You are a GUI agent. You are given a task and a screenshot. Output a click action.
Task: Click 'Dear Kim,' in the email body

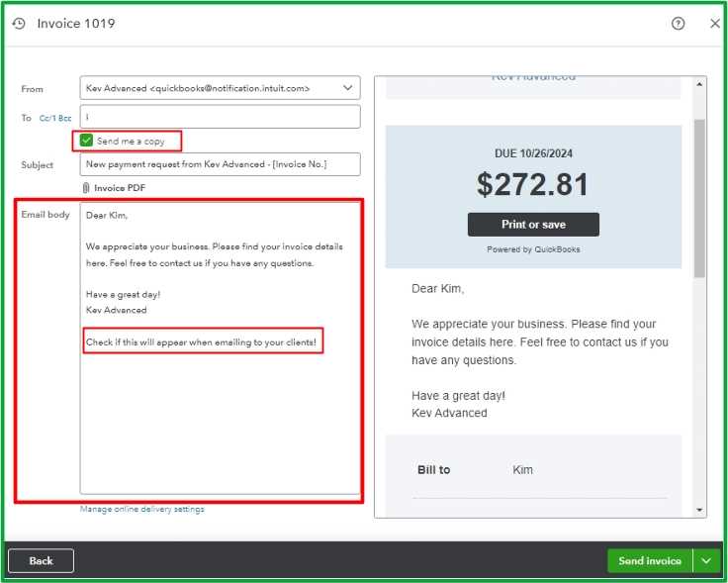(x=107, y=215)
